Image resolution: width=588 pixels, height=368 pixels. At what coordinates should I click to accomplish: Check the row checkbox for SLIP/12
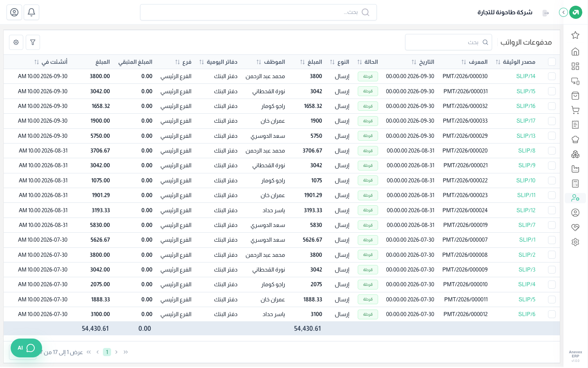click(552, 210)
